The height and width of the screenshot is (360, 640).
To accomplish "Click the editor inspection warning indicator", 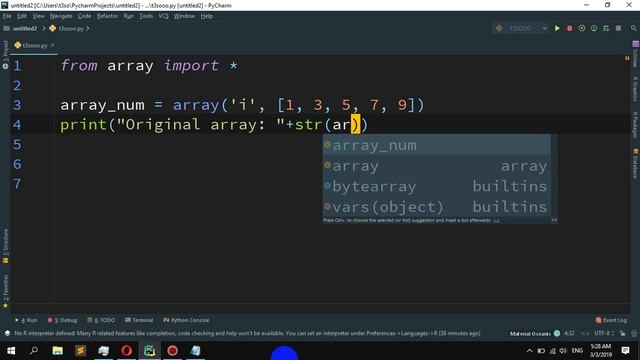I will [627, 58].
